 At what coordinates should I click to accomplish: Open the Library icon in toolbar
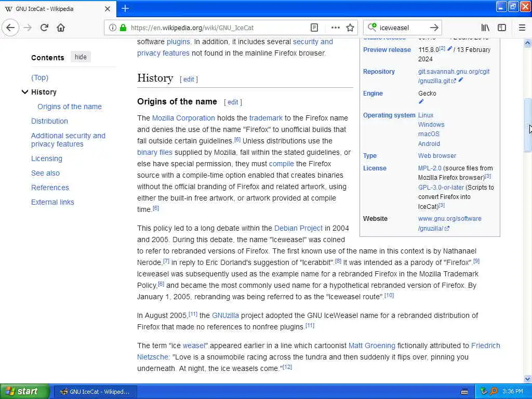pyautogui.click(x=485, y=28)
